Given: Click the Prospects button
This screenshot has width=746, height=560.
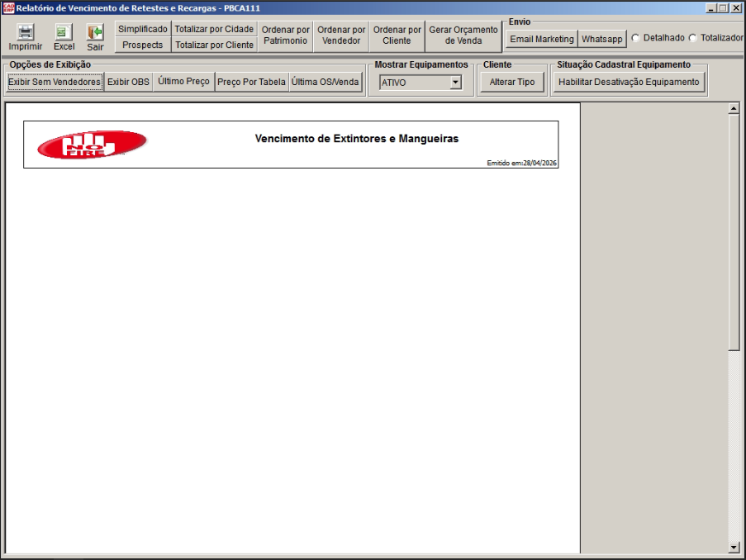Looking at the screenshot, I should 143,45.
